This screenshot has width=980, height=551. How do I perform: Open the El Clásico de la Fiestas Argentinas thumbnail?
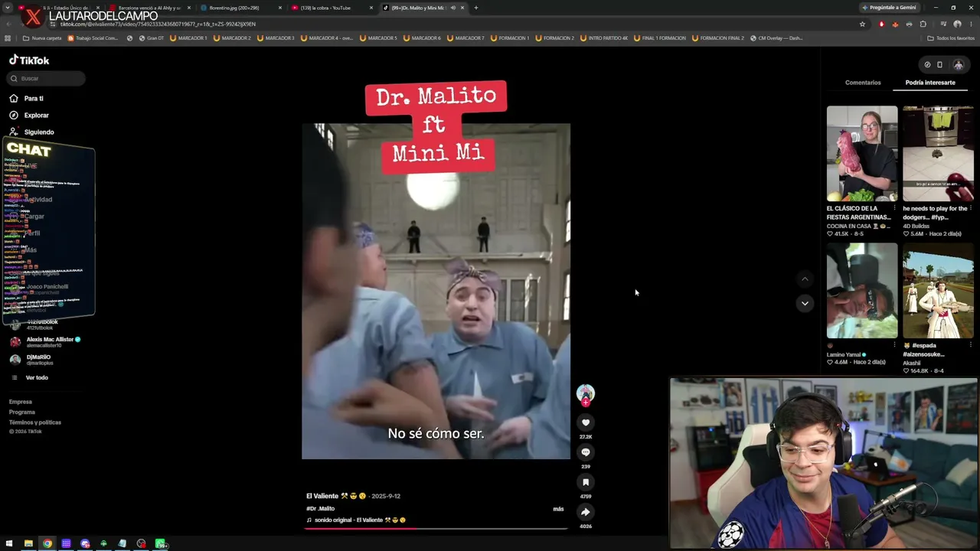[x=862, y=153]
